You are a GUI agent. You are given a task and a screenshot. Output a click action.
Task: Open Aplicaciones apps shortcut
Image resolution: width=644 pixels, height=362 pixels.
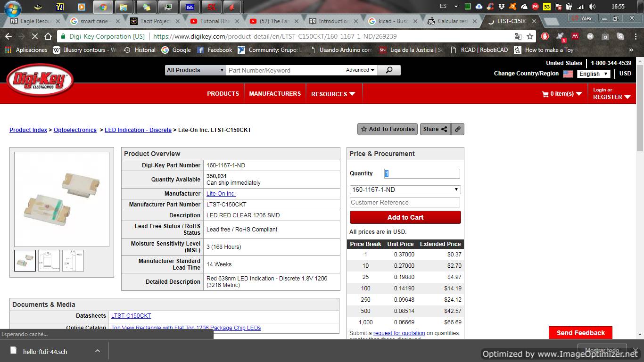point(26,49)
